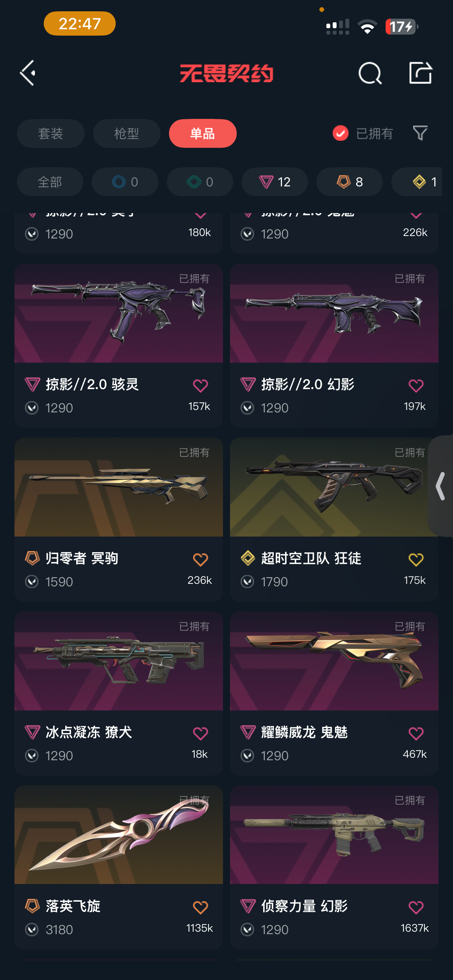Switch to the 枪型 tab
This screenshot has width=453, height=980.
(127, 134)
